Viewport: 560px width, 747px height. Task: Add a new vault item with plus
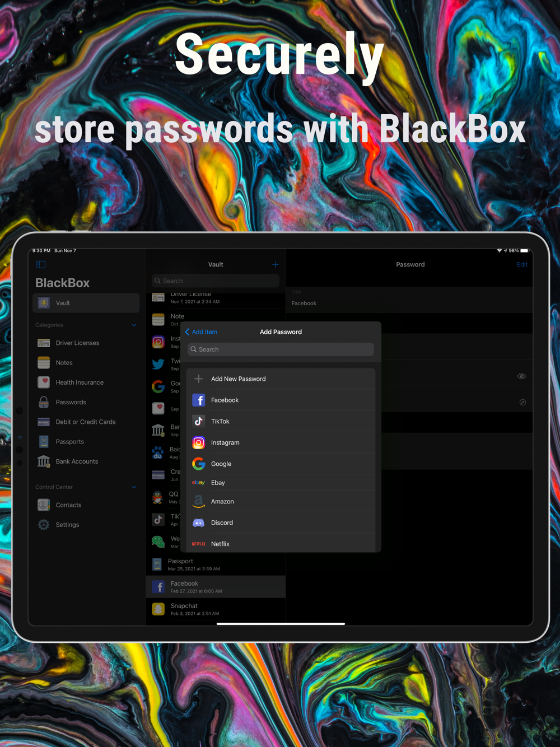pos(275,264)
